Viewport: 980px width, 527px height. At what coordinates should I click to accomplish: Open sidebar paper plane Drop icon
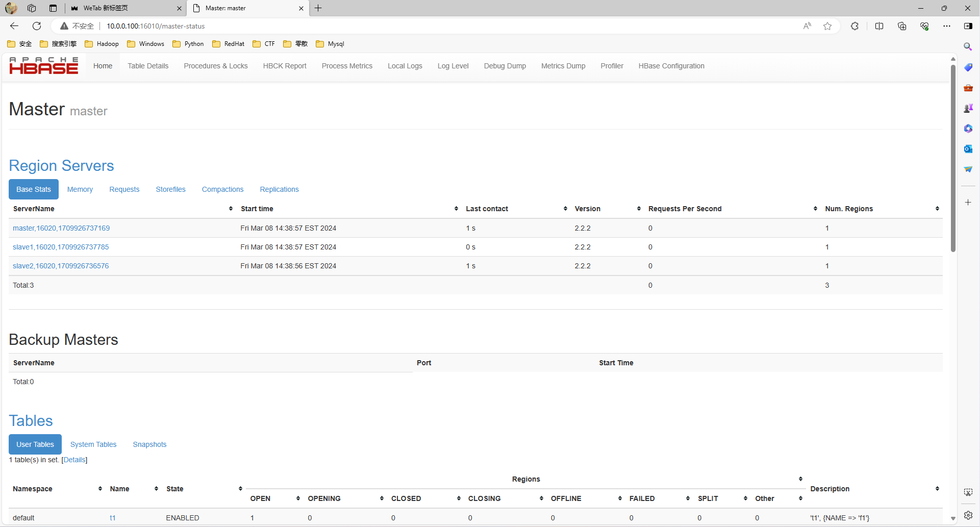[968, 169]
